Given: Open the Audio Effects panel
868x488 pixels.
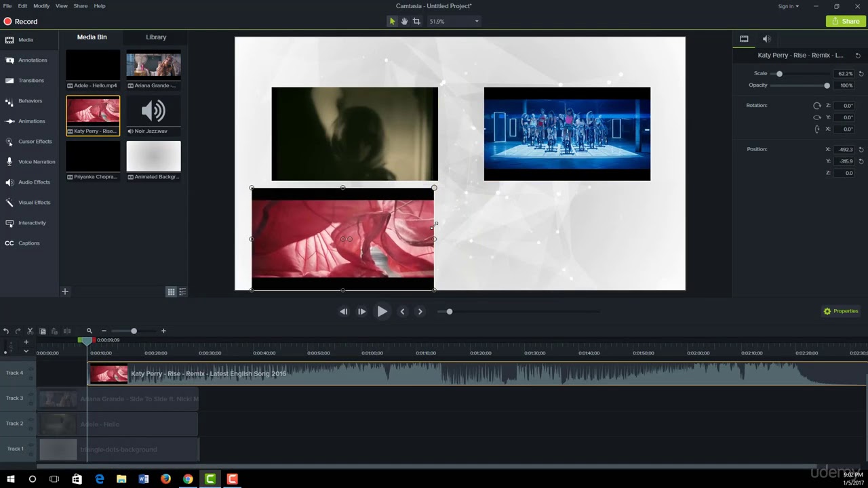Looking at the screenshot, I should coord(27,182).
